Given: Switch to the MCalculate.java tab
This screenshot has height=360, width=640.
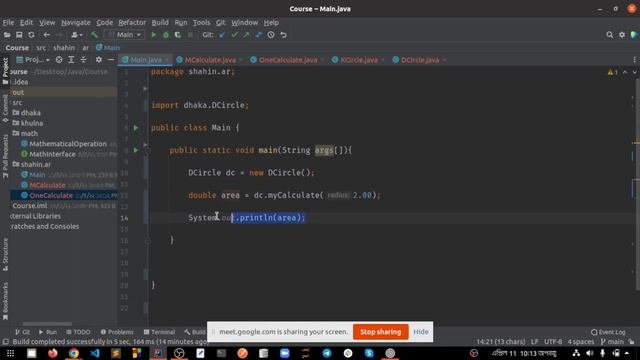Looking at the screenshot, I should [x=210, y=60].
